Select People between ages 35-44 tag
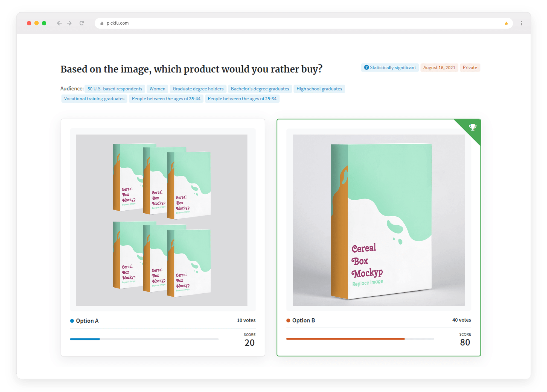 pos(166,99)
